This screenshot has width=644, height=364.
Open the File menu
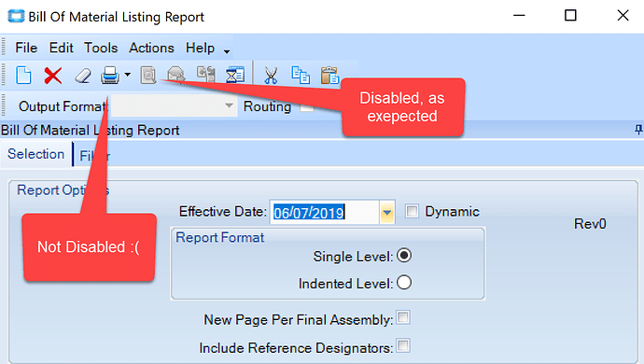pyautogui.click(x=26, y=49)
